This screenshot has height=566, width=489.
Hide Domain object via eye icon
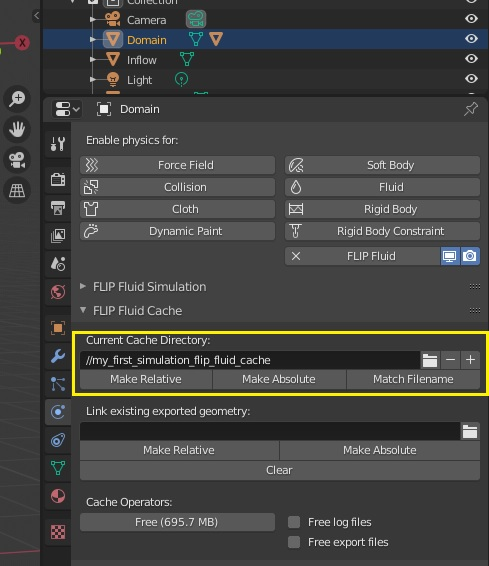point(471,39)
